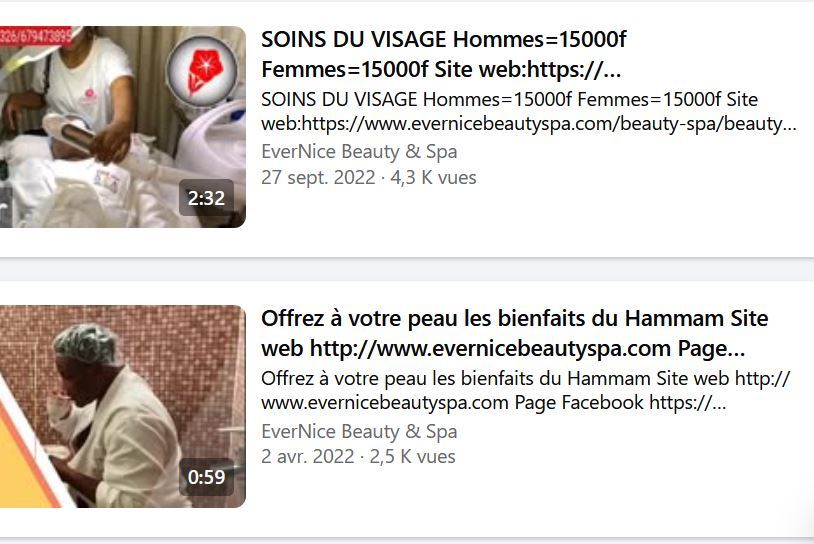Click 'www.evernicebeautyspa.com Page Facebook' line in Hammam description
The height and width of the screenshot is (544, 814).
[x=453, y=402]
